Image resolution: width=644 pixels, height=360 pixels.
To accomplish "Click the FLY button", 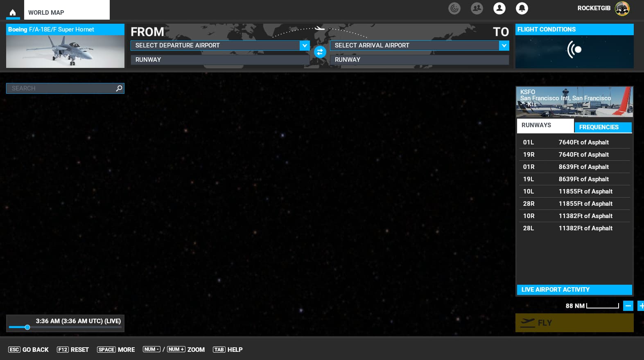I will 574,323.
